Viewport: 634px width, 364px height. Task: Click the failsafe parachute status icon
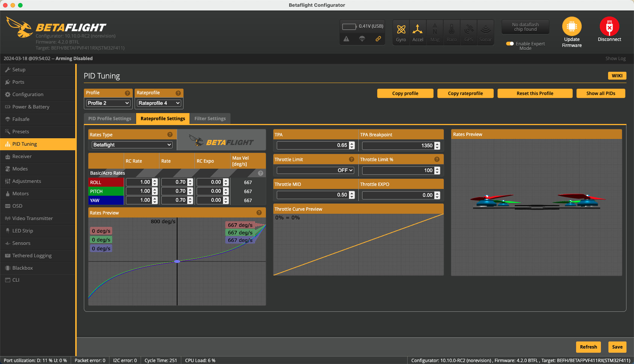(362, 39)
